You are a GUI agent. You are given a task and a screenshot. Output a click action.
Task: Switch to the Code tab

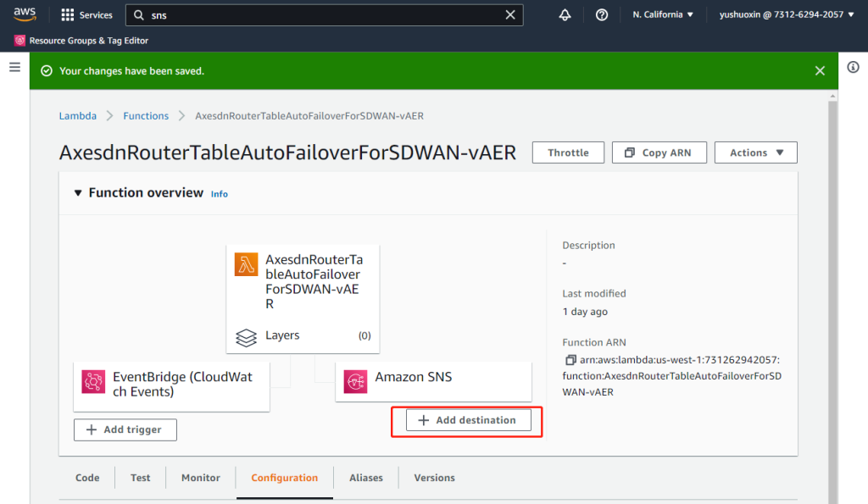pos(87,478)
